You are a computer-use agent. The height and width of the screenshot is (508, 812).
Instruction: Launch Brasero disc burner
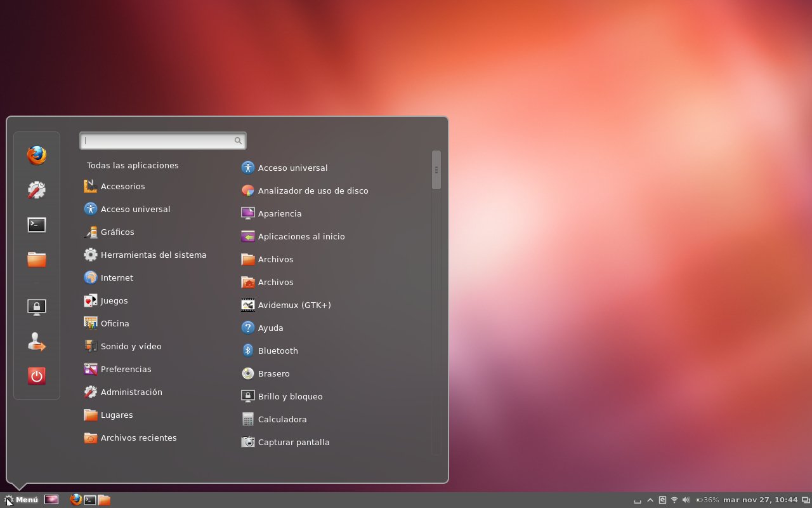click(273, 373)
